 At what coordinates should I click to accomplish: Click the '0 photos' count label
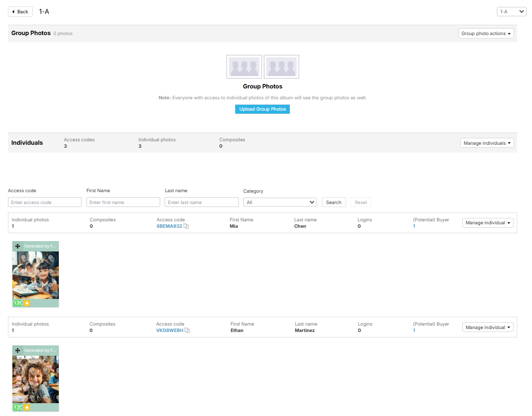[63, 34]
